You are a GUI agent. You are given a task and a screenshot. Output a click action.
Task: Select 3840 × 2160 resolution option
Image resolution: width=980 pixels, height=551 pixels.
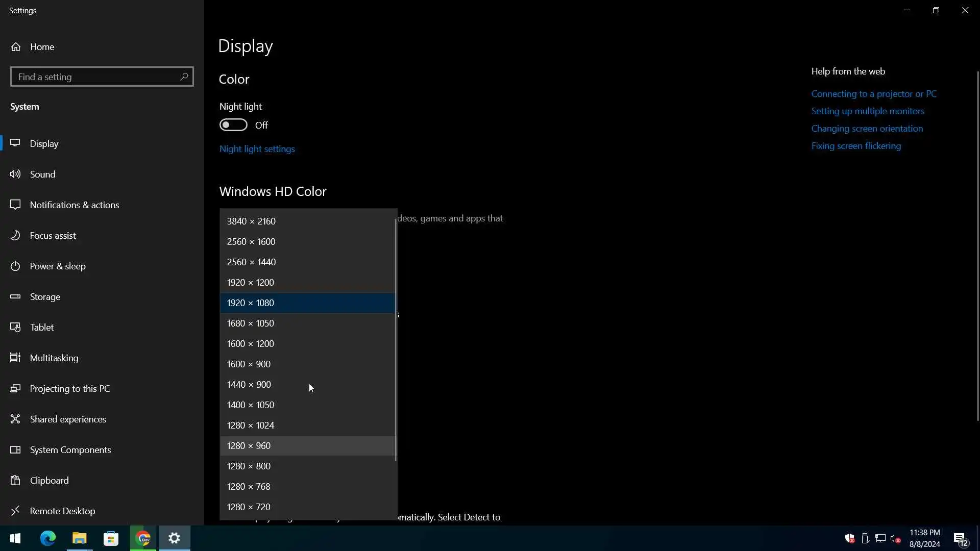pos(251,221)
